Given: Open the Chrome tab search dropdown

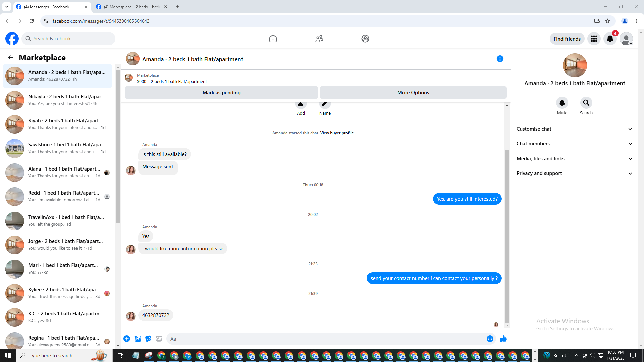Looking at the screenshot, I should tap(7, 7).
